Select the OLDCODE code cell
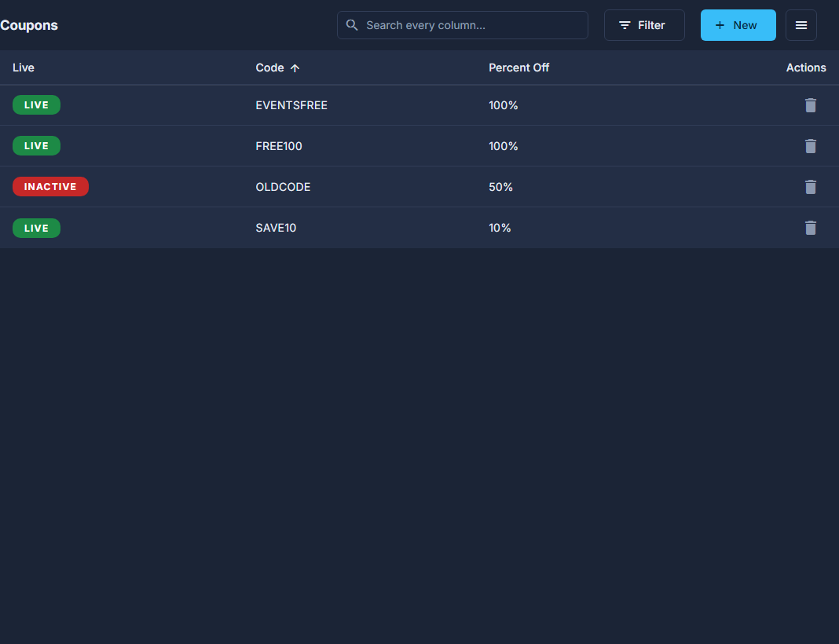 [283, 187]
